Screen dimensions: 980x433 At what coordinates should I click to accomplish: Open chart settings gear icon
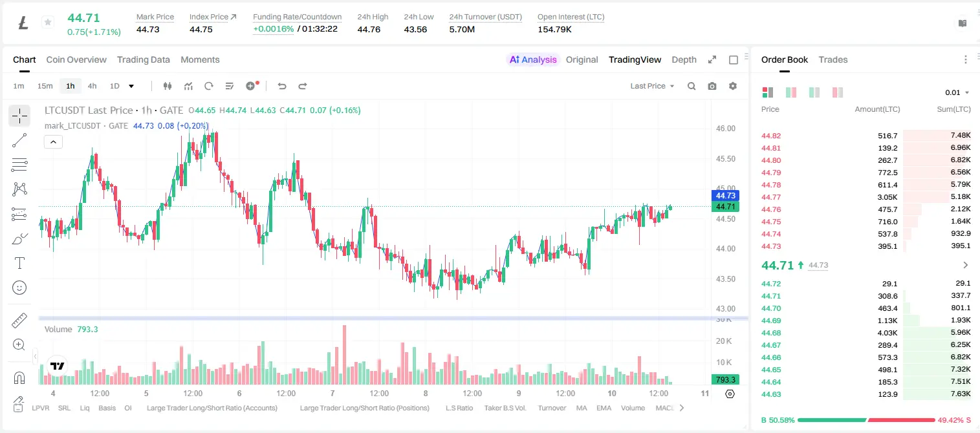(x=733, y=86)
